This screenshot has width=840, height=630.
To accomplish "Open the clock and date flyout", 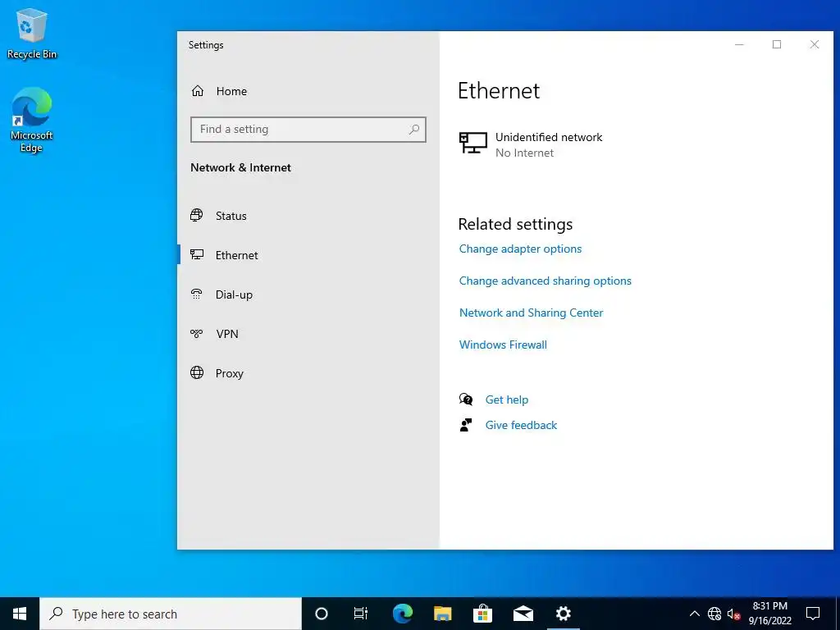I will click(x=769, y=614).
